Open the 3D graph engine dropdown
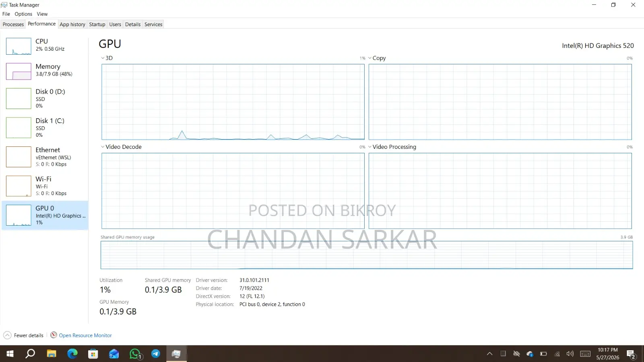Image resolution: width=644 pixels, height=362 pixels. (107, 58)
